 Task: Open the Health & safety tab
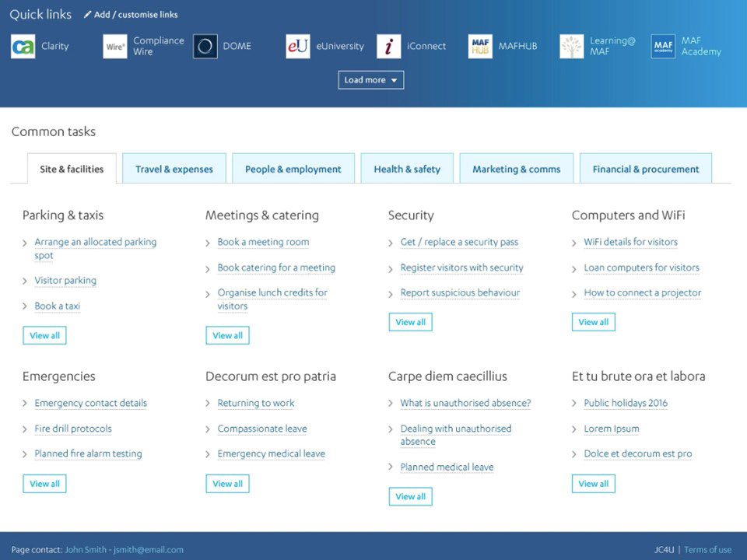tap(407, 169)
